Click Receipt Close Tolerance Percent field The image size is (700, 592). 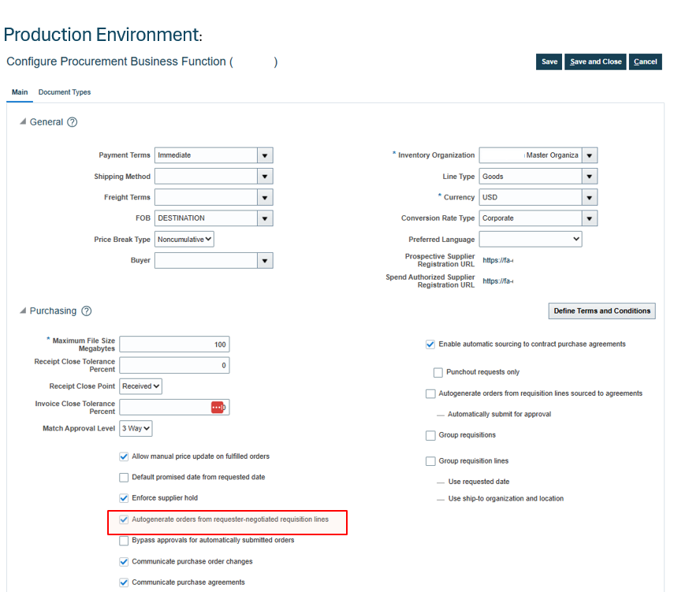click(174, 365)
